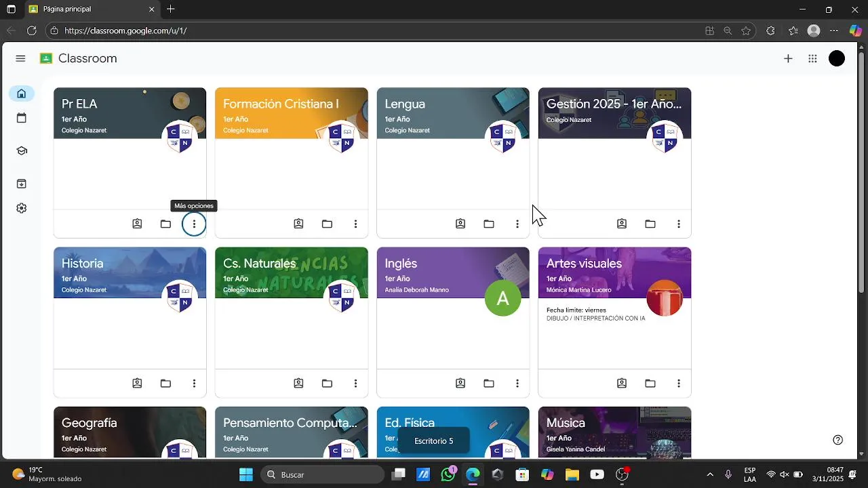Open enrolled classes graduation cap icon

pyautogui.click(x=22, y=150)
